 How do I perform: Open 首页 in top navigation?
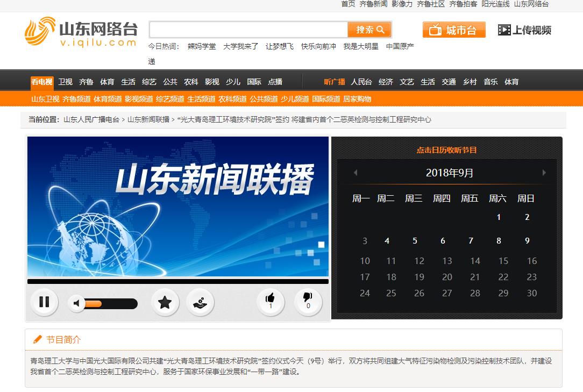coord(348,4)
